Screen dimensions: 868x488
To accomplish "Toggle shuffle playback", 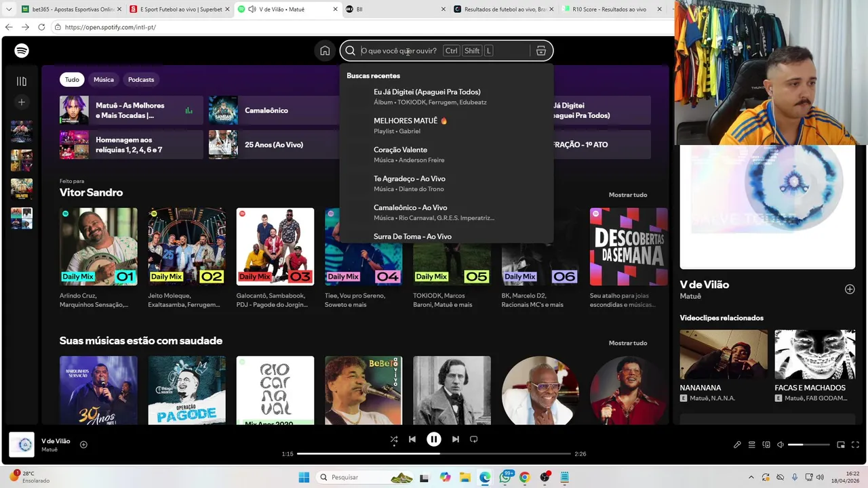I will [x=394, y=439].
